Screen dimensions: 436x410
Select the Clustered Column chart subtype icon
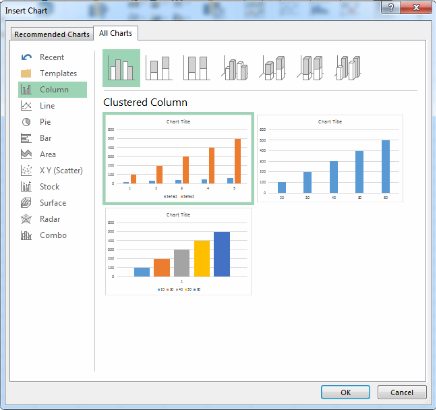tap(121, 68)
